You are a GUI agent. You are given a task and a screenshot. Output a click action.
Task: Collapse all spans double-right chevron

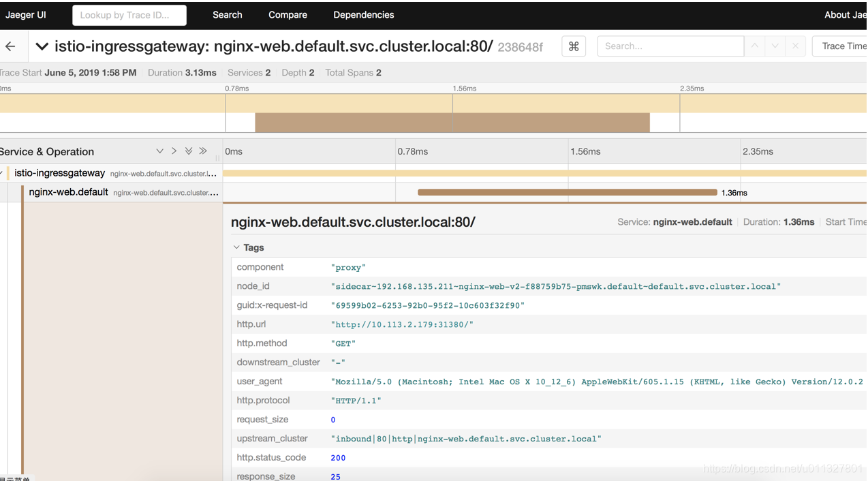pos(203,151)
